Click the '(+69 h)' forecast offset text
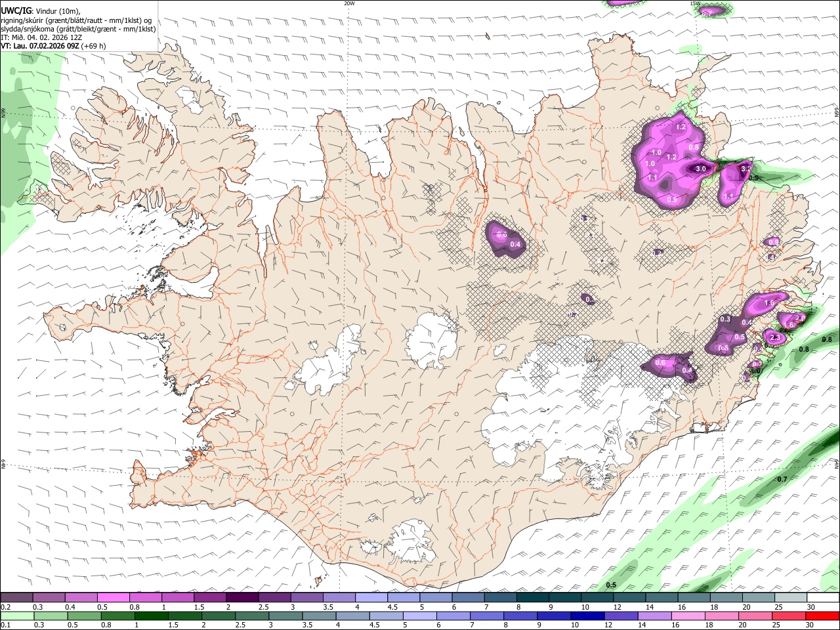 (x=94, y=46)
